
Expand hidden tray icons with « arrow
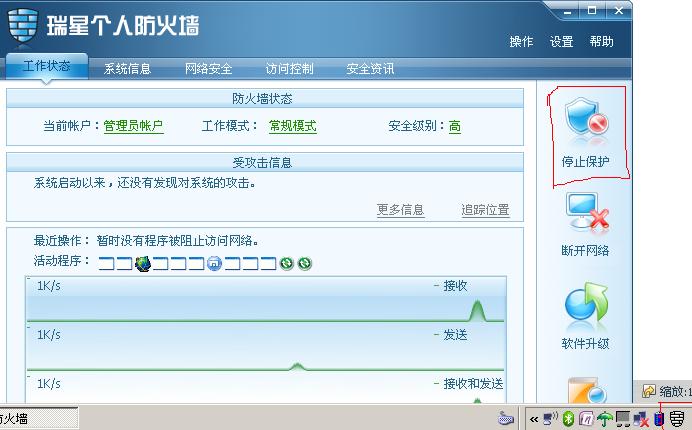(534, 419)
